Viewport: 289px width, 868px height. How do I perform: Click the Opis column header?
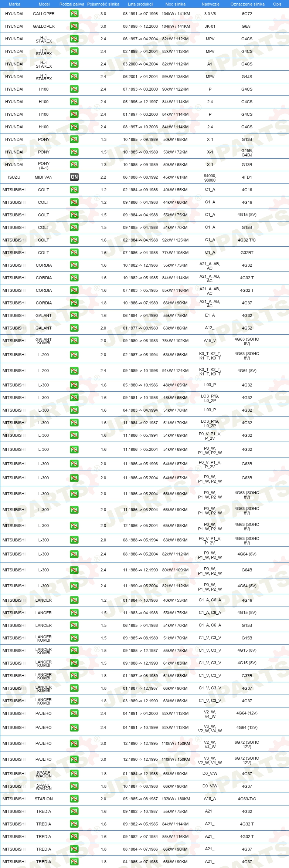(277, 4)
